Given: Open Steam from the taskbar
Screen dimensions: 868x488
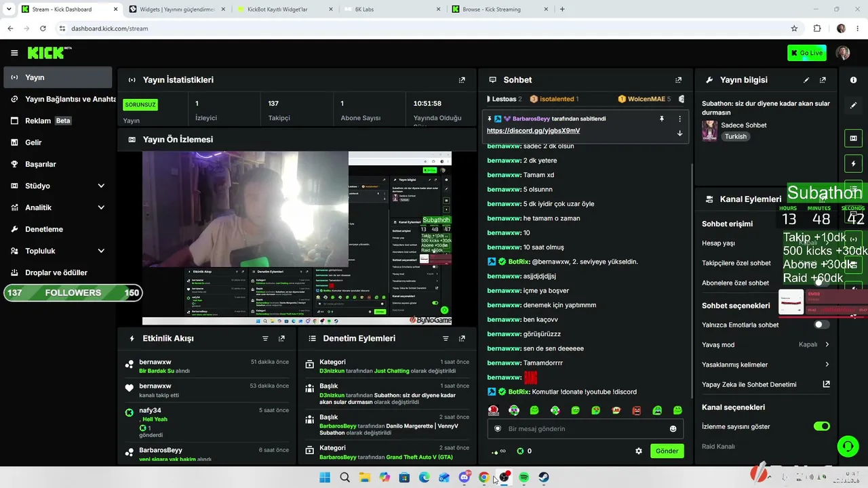Looking at the screenshot, I should tap(544, 477).
